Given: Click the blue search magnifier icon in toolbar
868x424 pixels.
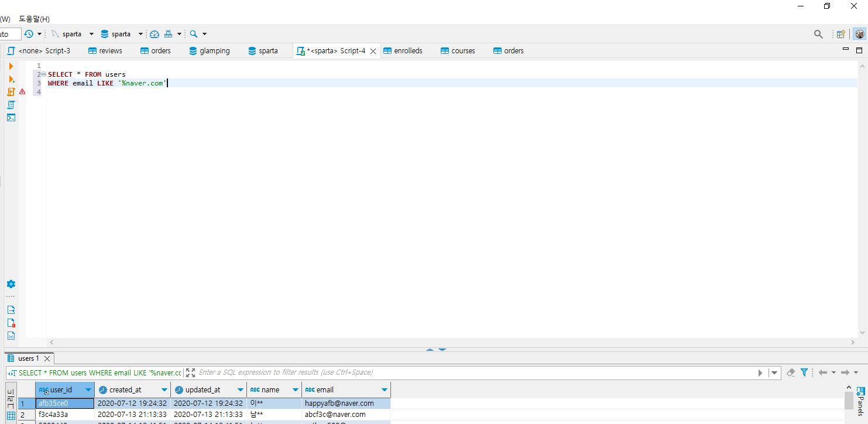Looking at the screenshot, I should click(x=194, y=34).
